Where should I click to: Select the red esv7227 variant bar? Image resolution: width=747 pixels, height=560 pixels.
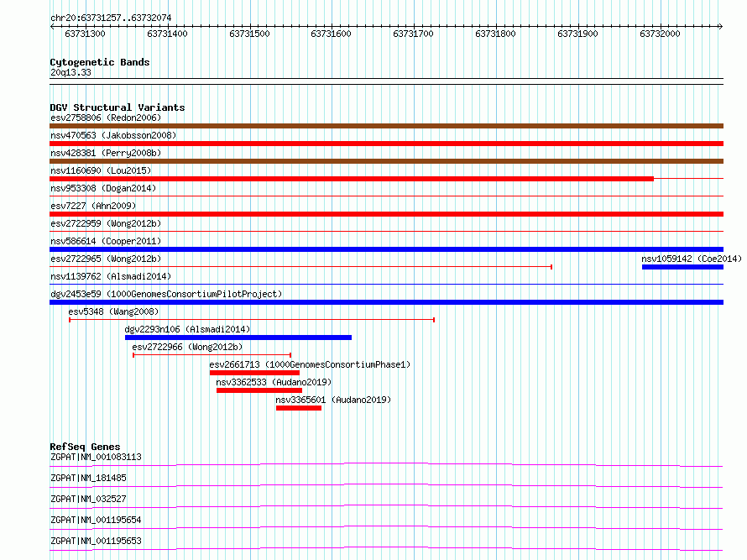tap(386, 214)
